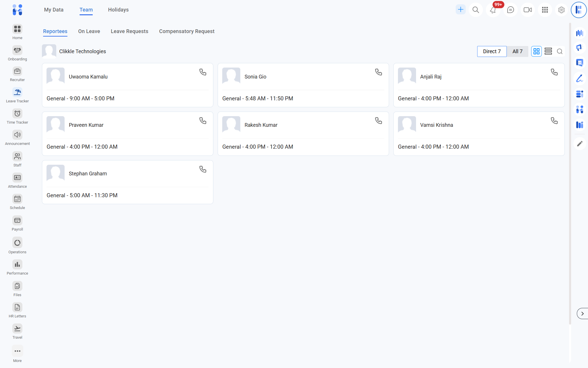This screenshot has height=368, width=588.
Task: Open the Announcement megaphone module
Action: click(x=17, y=135)
